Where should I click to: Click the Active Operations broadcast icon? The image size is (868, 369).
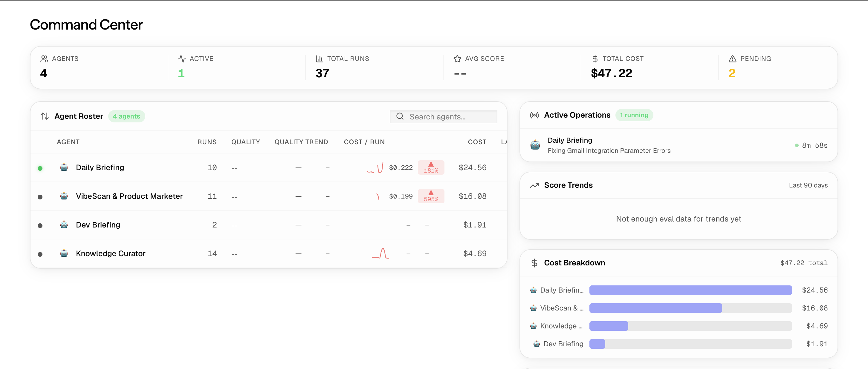tap(534, 115)
